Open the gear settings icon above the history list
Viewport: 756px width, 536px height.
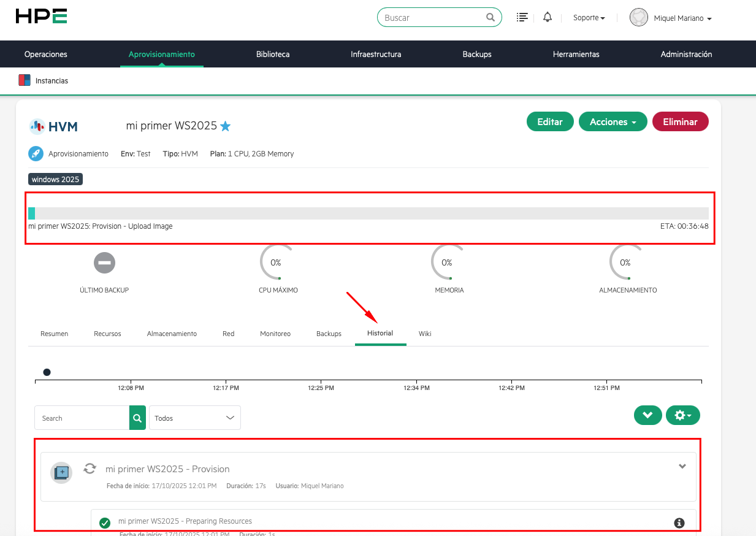[x=682, y=415]
